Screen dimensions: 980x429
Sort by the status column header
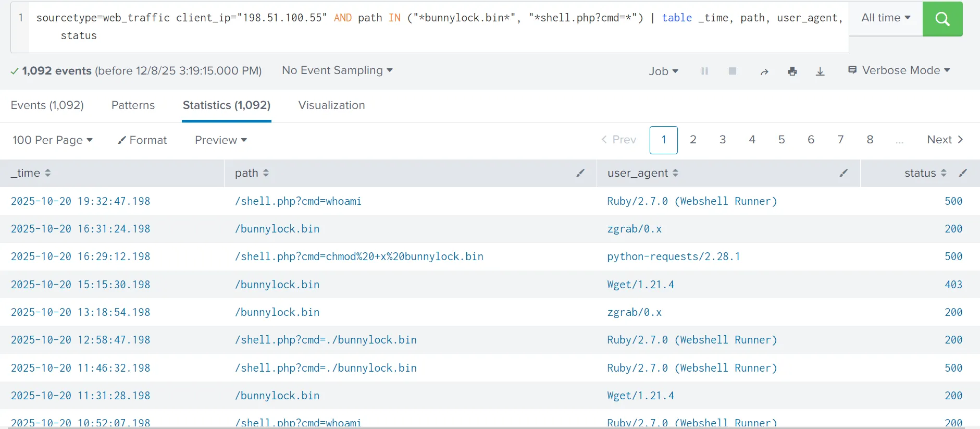tap(925, 173)
